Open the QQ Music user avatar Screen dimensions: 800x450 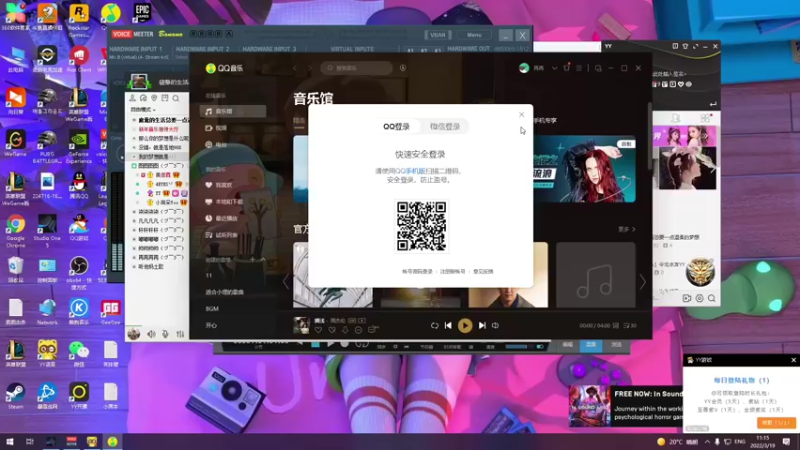[x=524, y=68]
